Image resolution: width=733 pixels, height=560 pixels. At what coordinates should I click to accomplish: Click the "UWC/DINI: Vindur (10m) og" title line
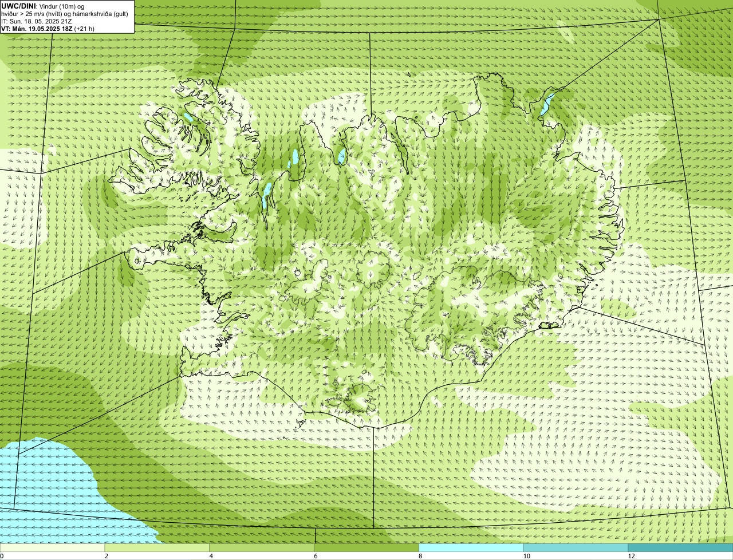43,6
